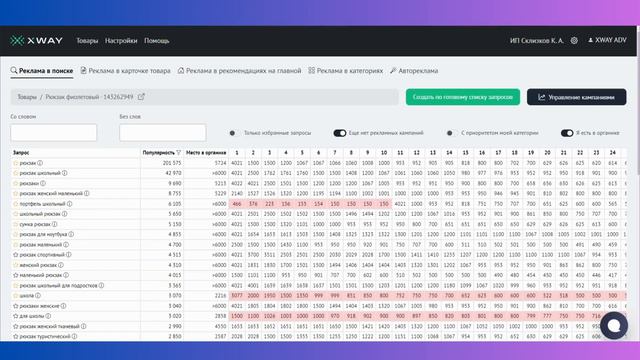Image resolution: width=640 pixels, height=360 pixels.
Task: Favorite школьный рюкзак star
Action: (16, 214)
